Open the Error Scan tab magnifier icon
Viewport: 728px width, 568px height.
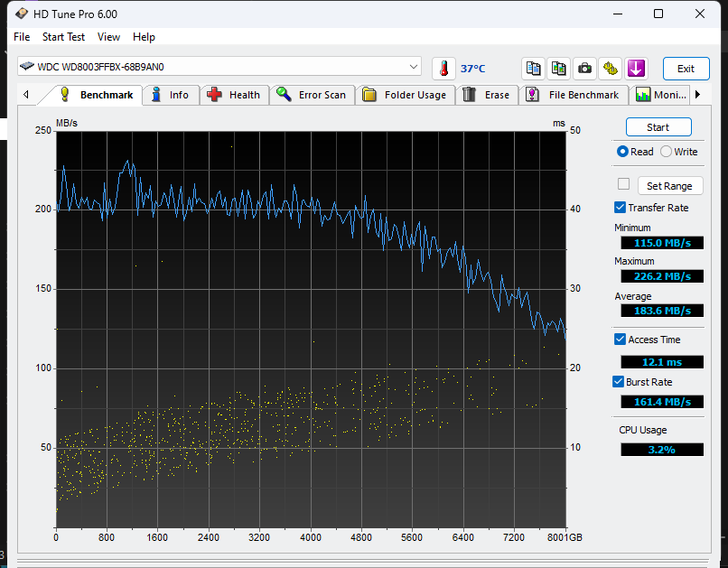[310, 95]
